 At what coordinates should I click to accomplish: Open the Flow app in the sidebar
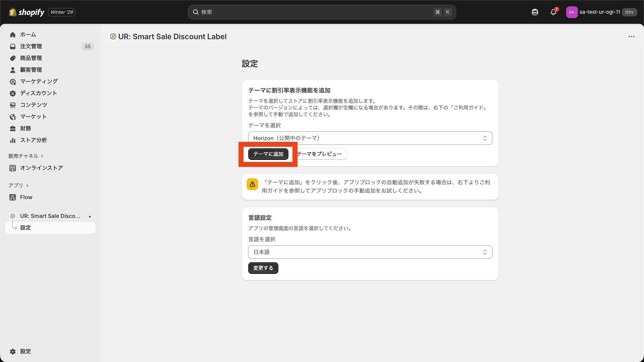pyautogui.click(x=26, y=197)
